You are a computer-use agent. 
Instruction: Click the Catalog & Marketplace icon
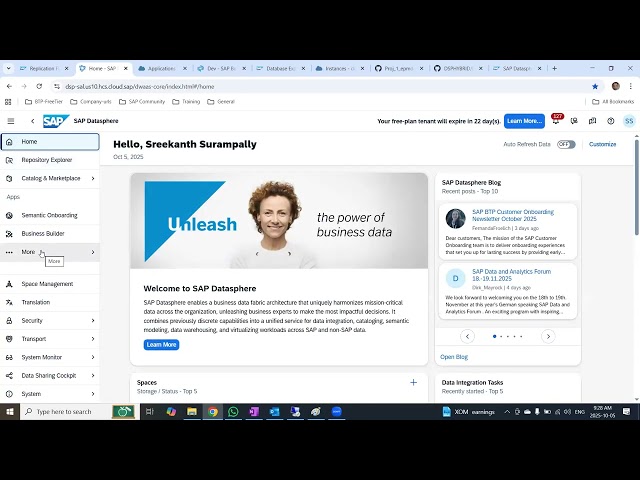[x=9, y=178]
